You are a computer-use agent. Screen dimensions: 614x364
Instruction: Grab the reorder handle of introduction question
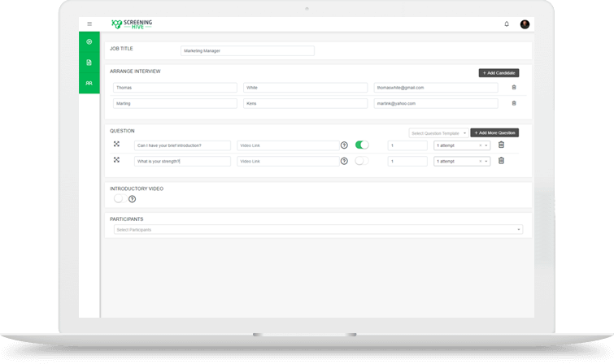point(116,144)
